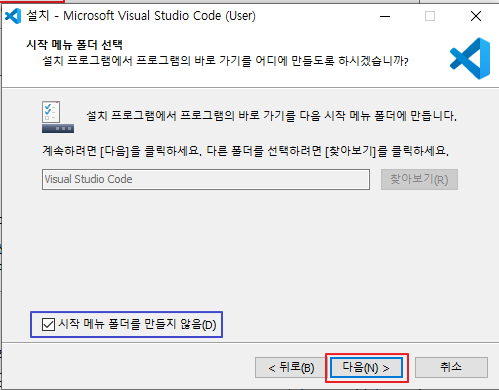Viewport: 499px width, 390px height.
Task: Click the start menu folder checklist icon
Action: (58, 117)
